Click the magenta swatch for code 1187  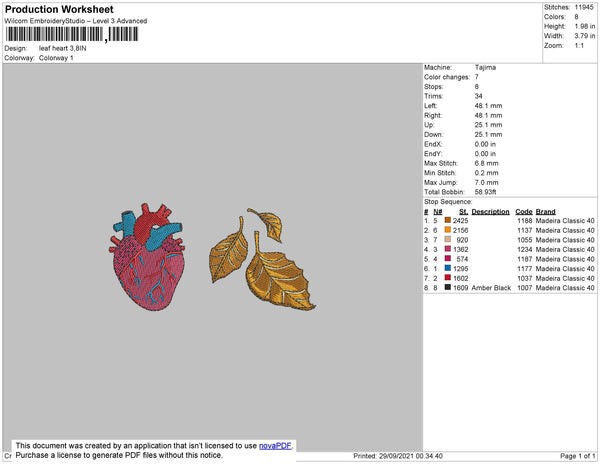click(448, 259)
